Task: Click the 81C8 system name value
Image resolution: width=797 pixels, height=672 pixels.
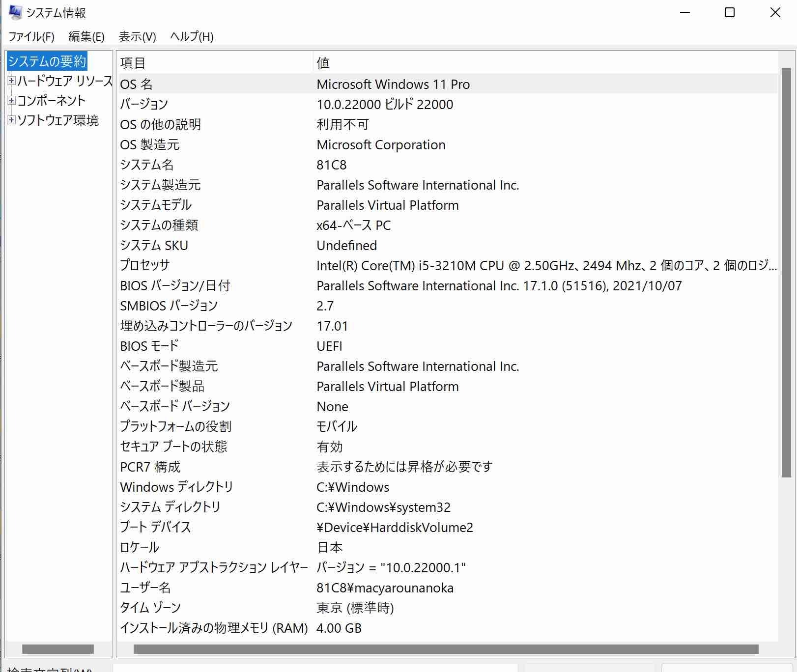Action: (x=331, y=165)
